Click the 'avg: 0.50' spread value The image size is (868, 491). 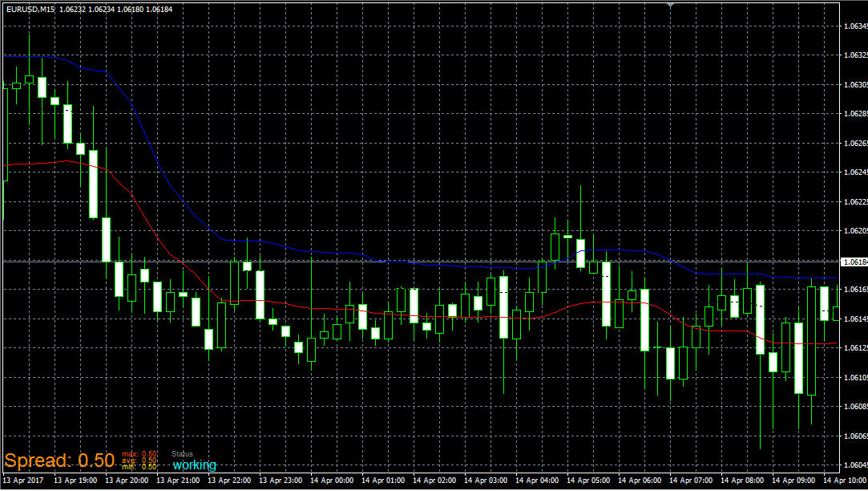[139, 461]
